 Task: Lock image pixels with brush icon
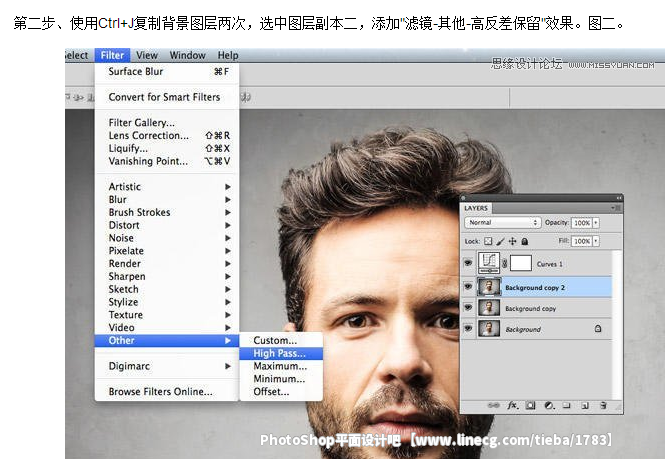point(501,241)
